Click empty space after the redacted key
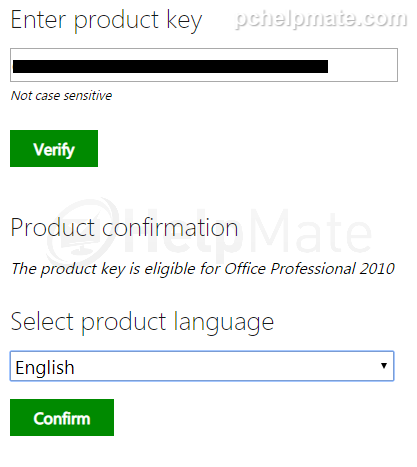This screenshot has width=417, height=467. 363,65
